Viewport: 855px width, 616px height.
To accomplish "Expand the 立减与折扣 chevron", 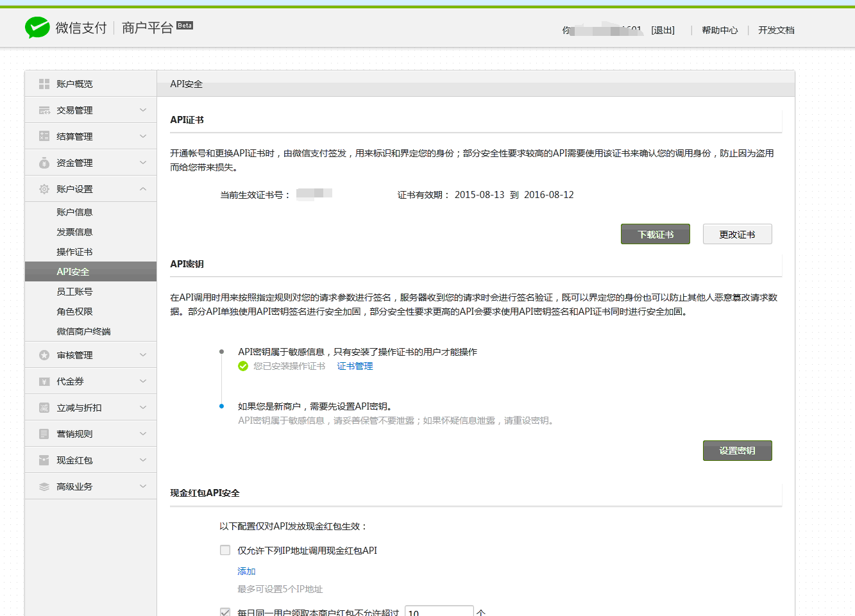I will click(x=143, y=408).
